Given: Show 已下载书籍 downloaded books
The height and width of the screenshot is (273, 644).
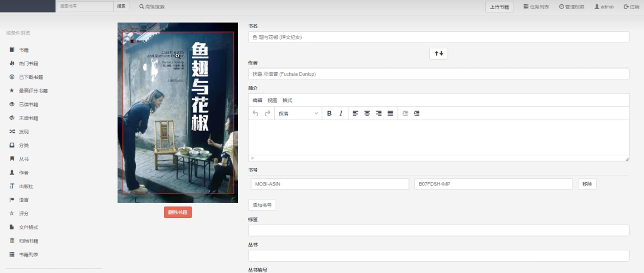Looking at the screenshot, I should click(26, 77).
